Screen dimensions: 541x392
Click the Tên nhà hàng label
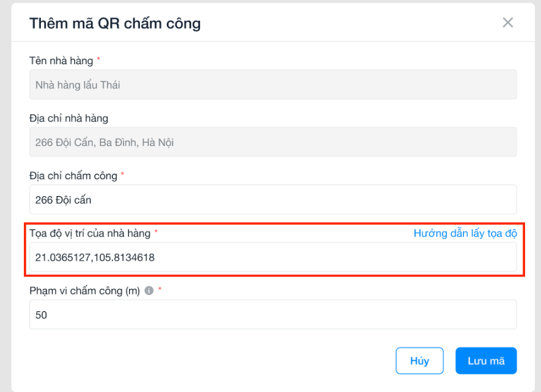pyautogui.click(x=61, y=60)
